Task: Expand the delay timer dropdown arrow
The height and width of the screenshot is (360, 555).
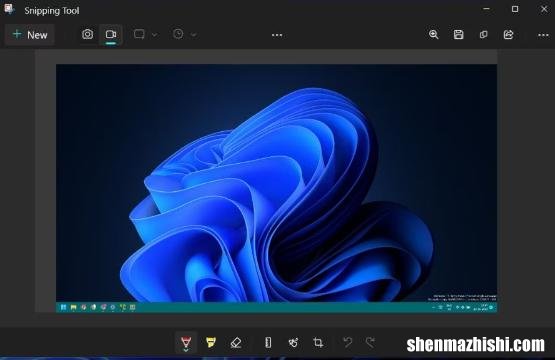Action: (194, 35)
